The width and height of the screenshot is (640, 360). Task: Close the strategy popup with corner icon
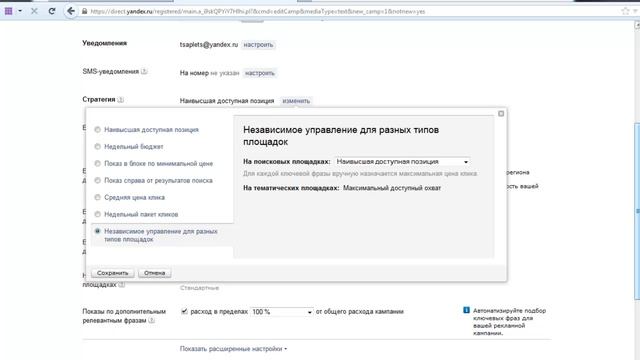click(501, 113)
